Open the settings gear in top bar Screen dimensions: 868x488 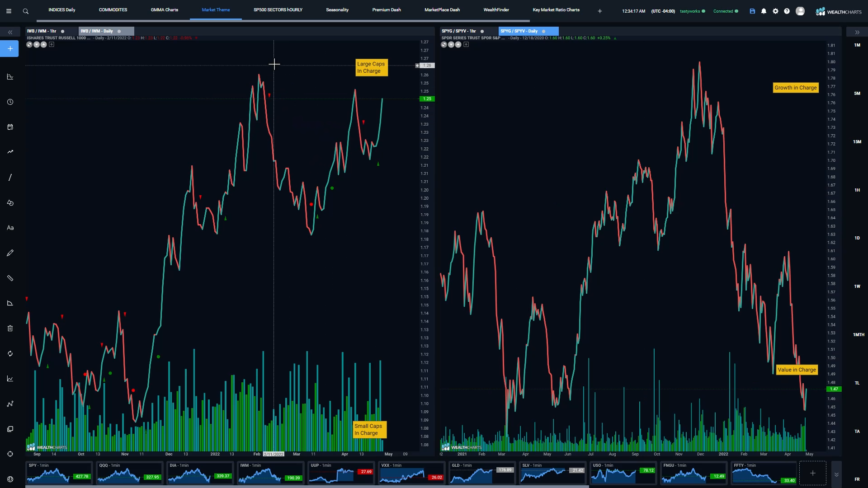click(x=775, y=11)
